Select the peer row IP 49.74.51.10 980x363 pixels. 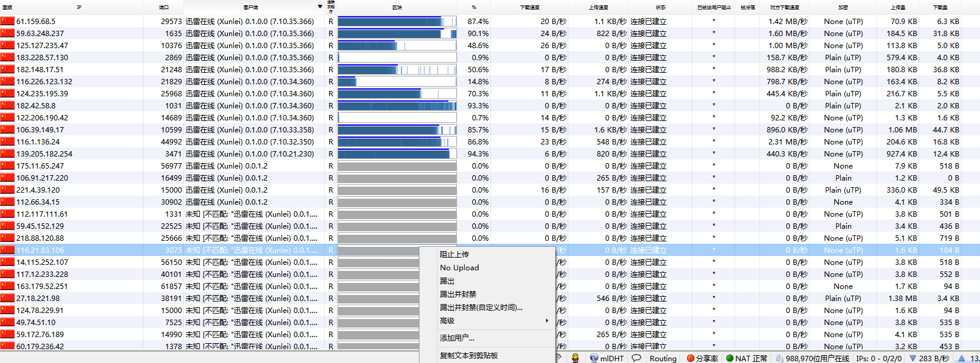[x=36, y=322]
